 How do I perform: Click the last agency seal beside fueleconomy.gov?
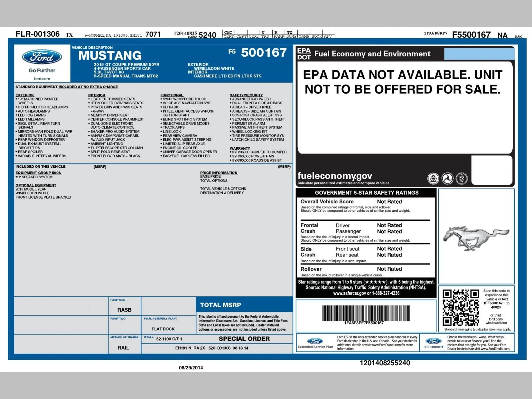tap(462, 178)
